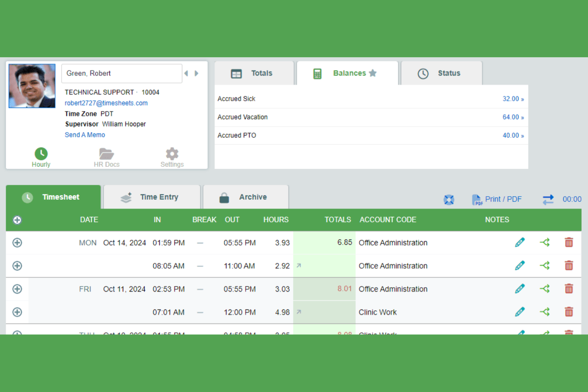Open Accrued PTO 40.00 details

point(513,135)
